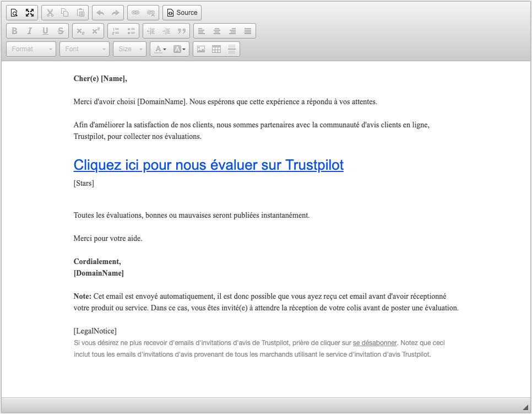Open the Text Color picker
The image size is (532, 414).
(160, 49)
